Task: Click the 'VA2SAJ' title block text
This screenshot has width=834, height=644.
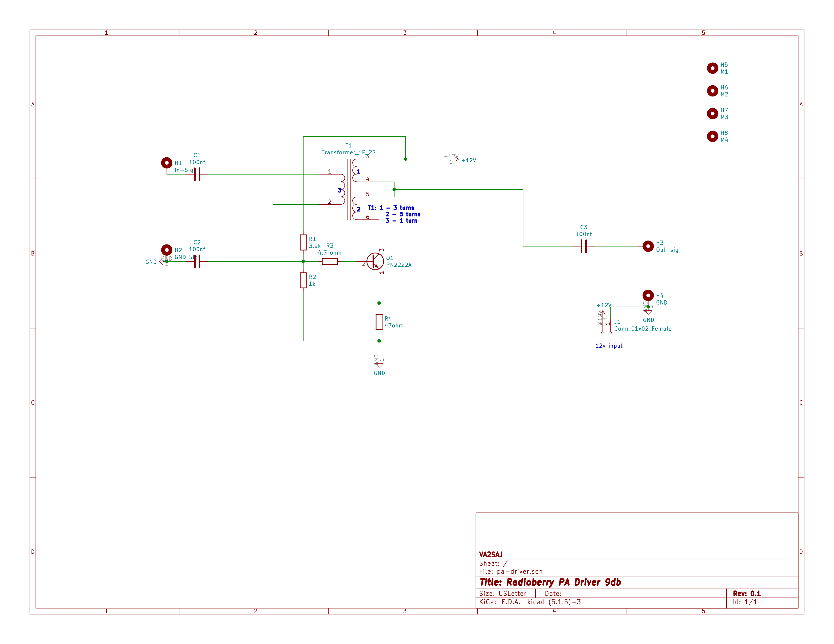Action: (x=491, y=554)
